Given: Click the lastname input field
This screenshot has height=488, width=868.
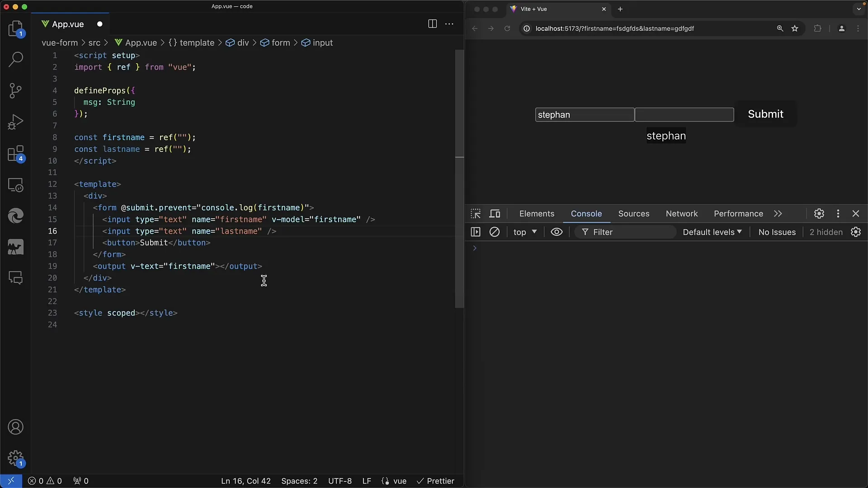Looking at the screenshot, I should (x=684, y=114).
